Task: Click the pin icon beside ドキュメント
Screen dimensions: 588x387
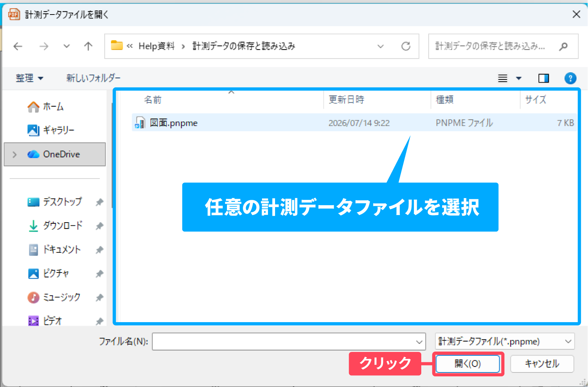Action: (x=99, y=250)
